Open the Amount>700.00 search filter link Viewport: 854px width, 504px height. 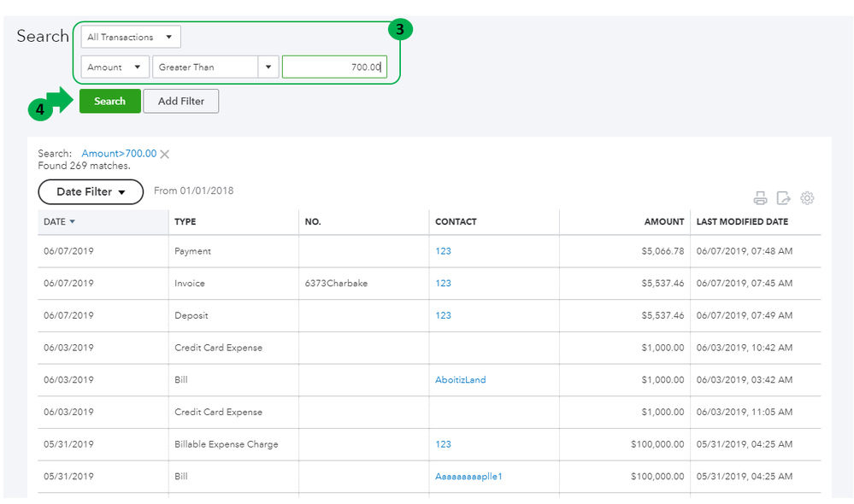(x=119, y=154)
